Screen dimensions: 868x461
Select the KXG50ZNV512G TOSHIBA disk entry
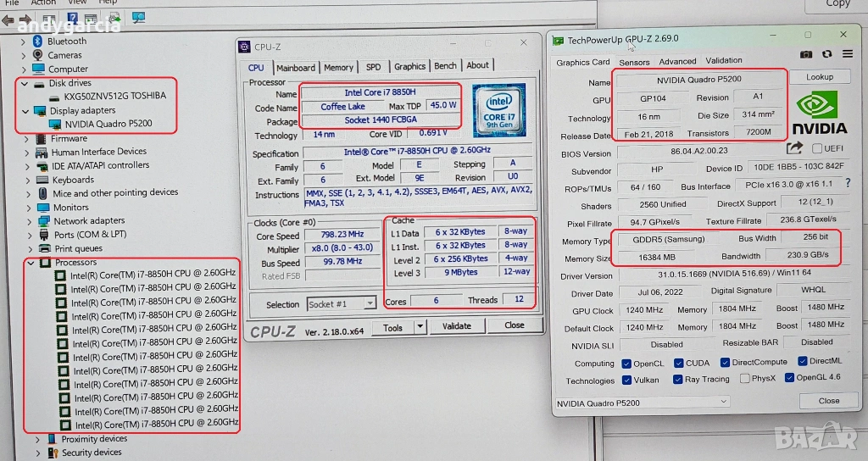(x=114, y=96)
